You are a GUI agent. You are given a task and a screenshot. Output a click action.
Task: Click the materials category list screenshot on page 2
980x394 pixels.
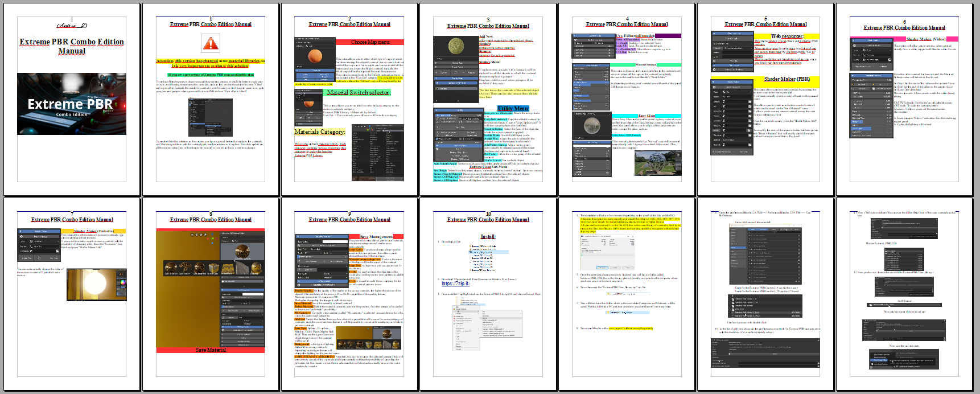[x=378, y=153]
